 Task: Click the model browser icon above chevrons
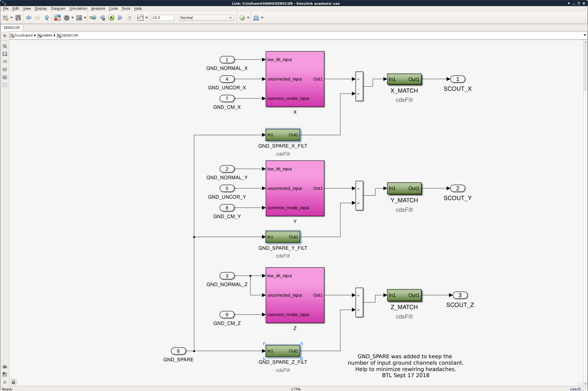(x=5, y=374)
